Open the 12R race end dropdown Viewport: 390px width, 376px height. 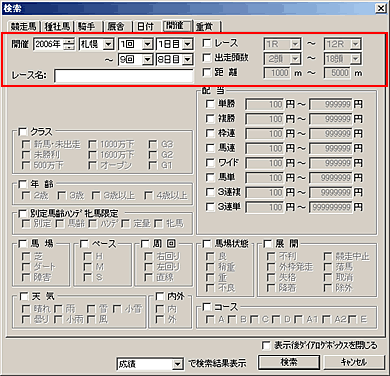(356, 44)
